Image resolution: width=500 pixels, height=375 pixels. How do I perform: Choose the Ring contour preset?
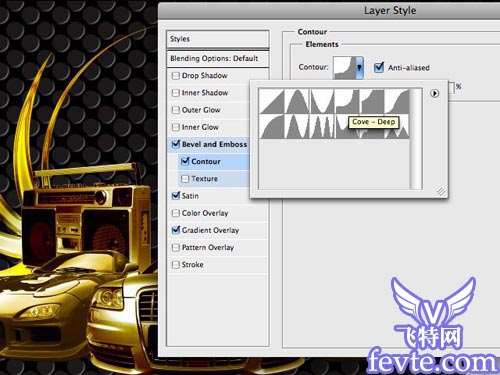point(297,126)
